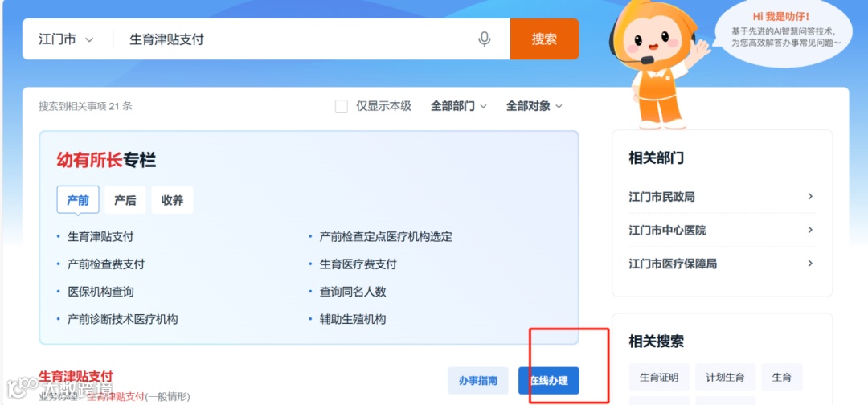Open the 生育医疗费支付 link

click(x=358, y=264)
